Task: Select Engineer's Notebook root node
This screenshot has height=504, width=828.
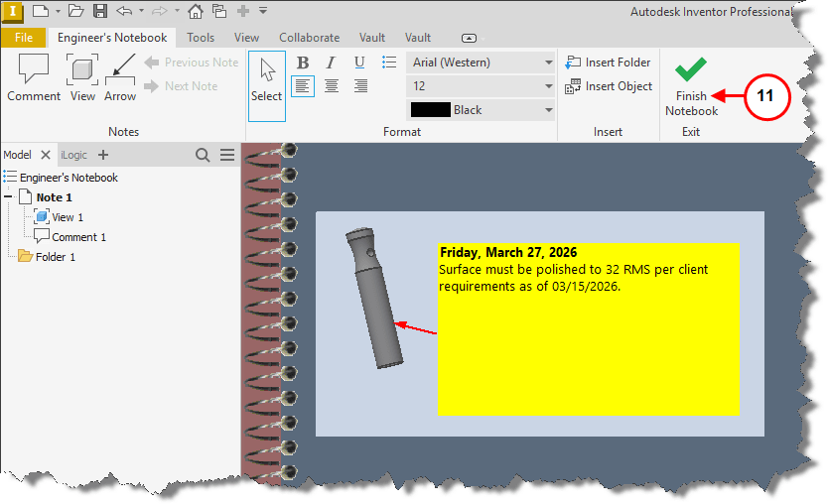Action: point(69,178)
